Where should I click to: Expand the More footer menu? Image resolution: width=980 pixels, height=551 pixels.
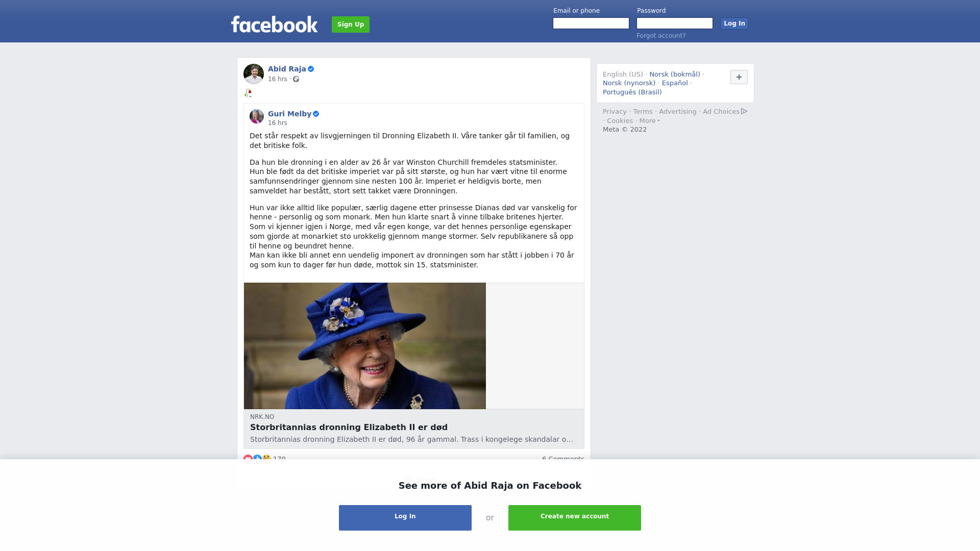point(649,121)
